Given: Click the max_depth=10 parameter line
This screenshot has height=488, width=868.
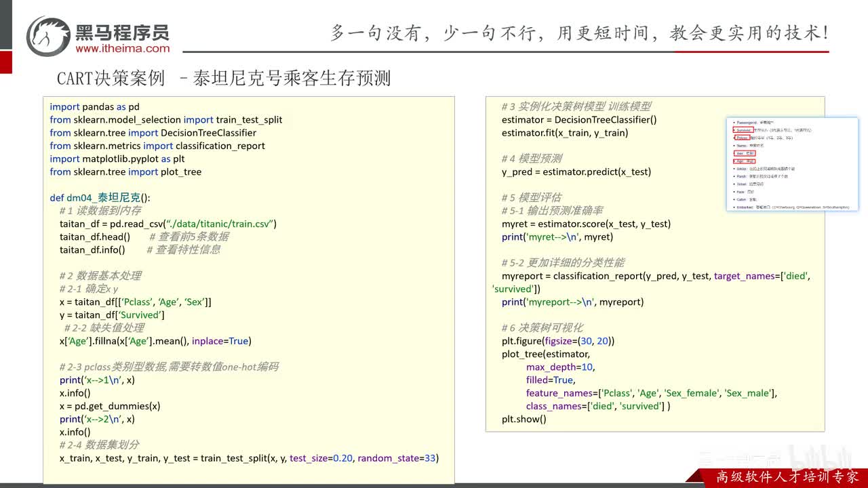Looking at the screenshot, I should (x=560, y=367).
